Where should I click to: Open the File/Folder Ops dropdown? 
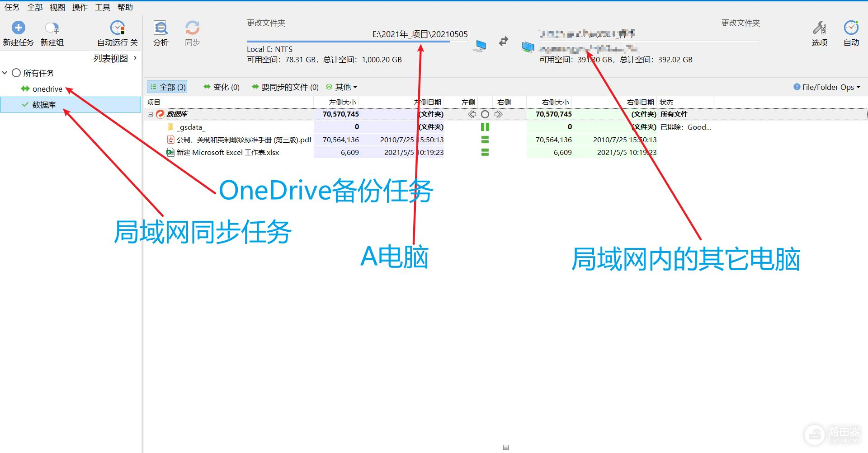pos(827,87)
